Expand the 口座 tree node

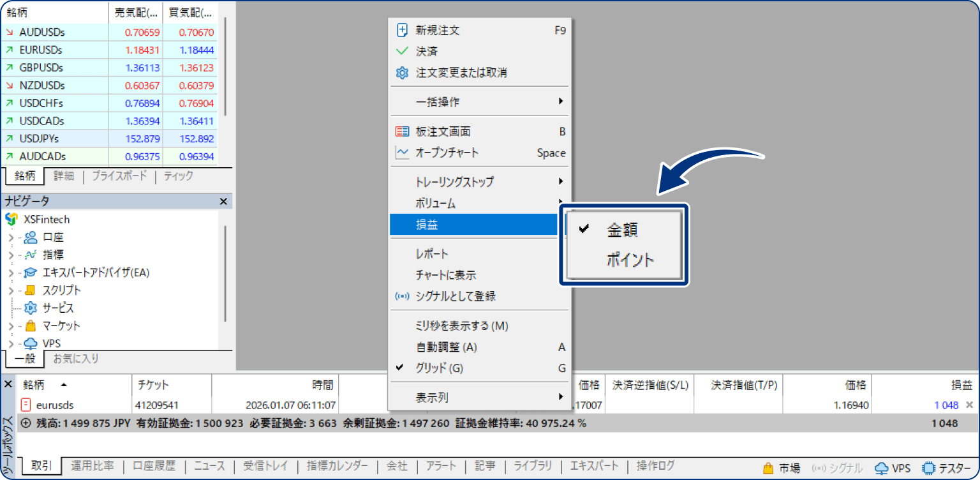click(x=11, y=237)
